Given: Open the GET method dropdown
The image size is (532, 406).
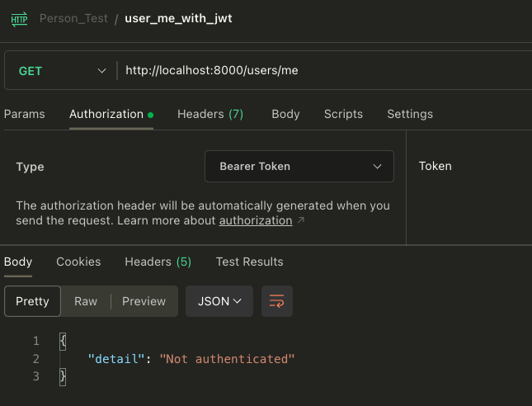Looking at the screenshot, I should coord(62,71).
